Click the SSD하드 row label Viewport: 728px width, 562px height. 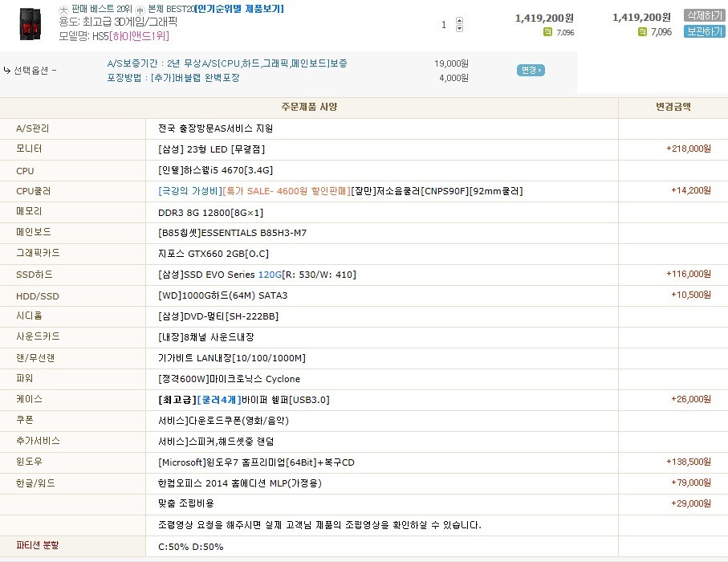[35, 275]
